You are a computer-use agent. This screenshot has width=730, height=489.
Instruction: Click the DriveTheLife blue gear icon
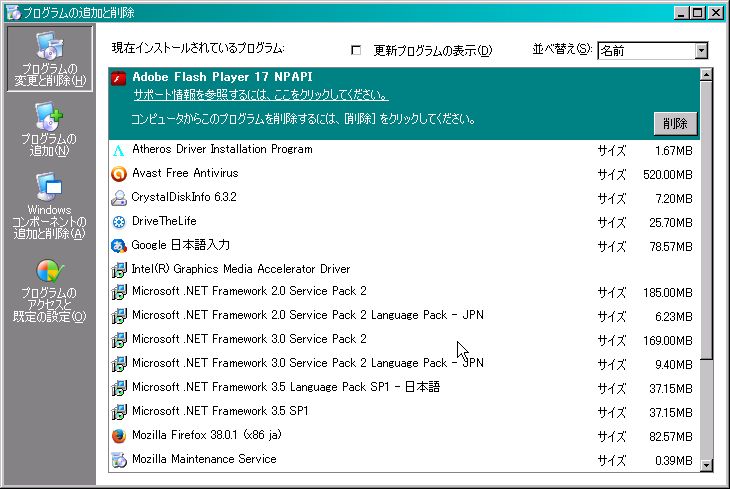(119, 222)
